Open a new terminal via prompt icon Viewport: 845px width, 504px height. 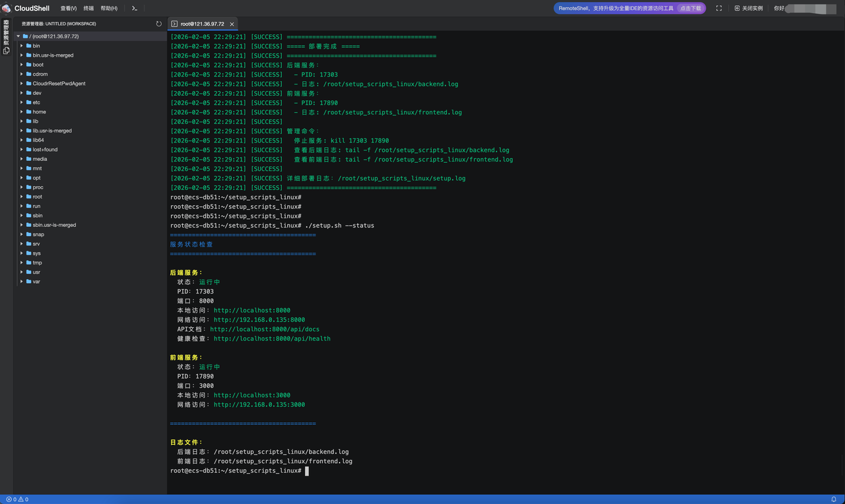tap(134, 8)
